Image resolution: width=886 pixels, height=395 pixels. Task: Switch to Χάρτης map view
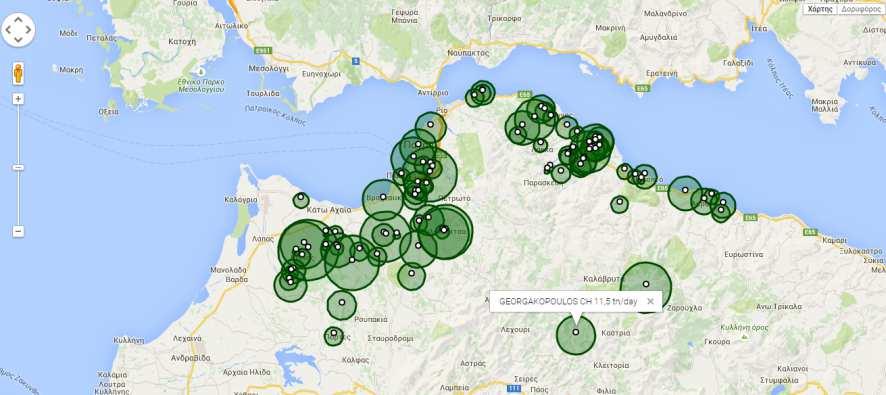click(820, 10)
